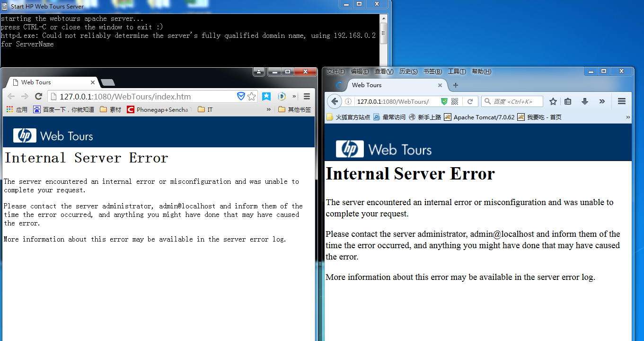Image resolution: width=644 pixels, height=341 pixels.
Task: Open the Phonegap+Sencha bookmark in Chrome
Action: point(158,109)
